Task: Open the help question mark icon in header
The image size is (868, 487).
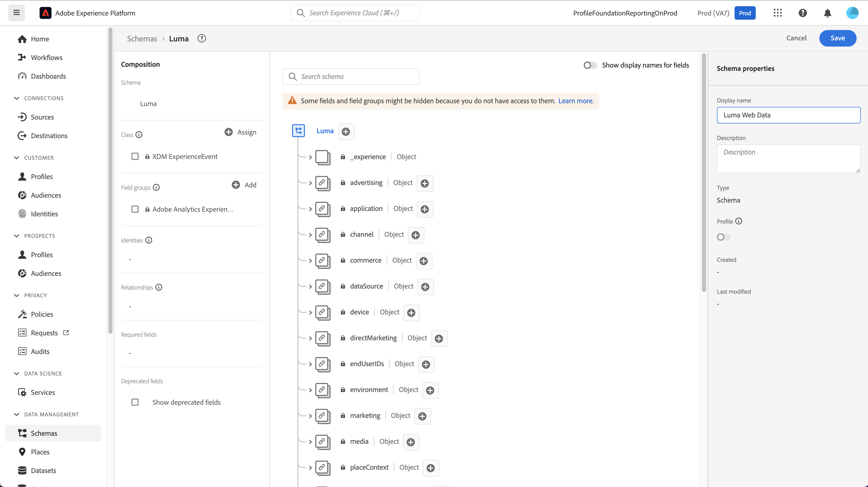Action: (x=803, y=13)
